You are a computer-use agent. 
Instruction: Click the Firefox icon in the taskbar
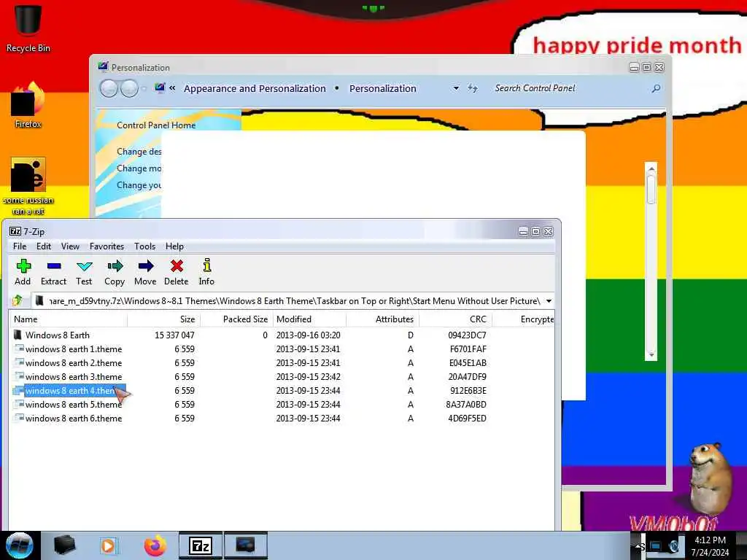coord(155,545)
